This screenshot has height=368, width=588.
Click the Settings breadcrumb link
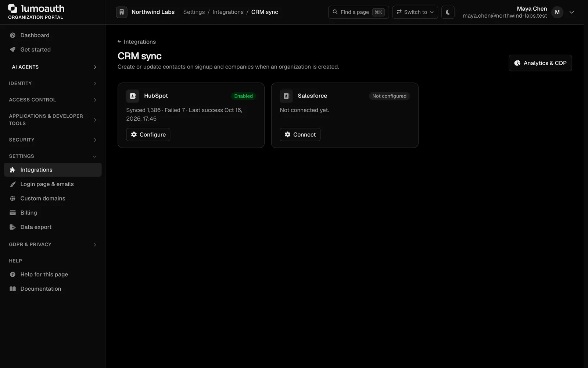click(194, 12)
